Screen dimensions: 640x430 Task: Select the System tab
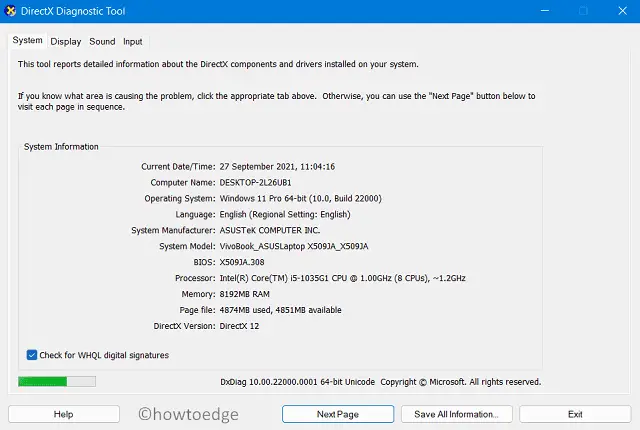[28, 41]
